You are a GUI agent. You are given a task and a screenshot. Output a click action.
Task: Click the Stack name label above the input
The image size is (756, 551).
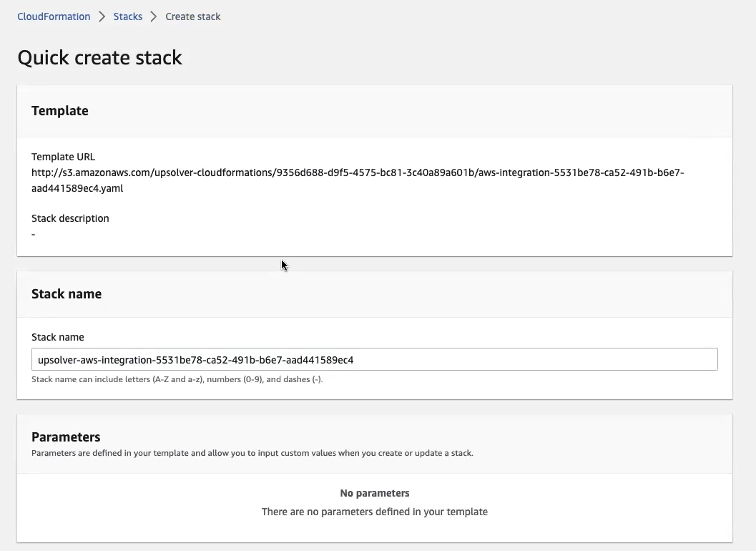click(x=57, y=337)
